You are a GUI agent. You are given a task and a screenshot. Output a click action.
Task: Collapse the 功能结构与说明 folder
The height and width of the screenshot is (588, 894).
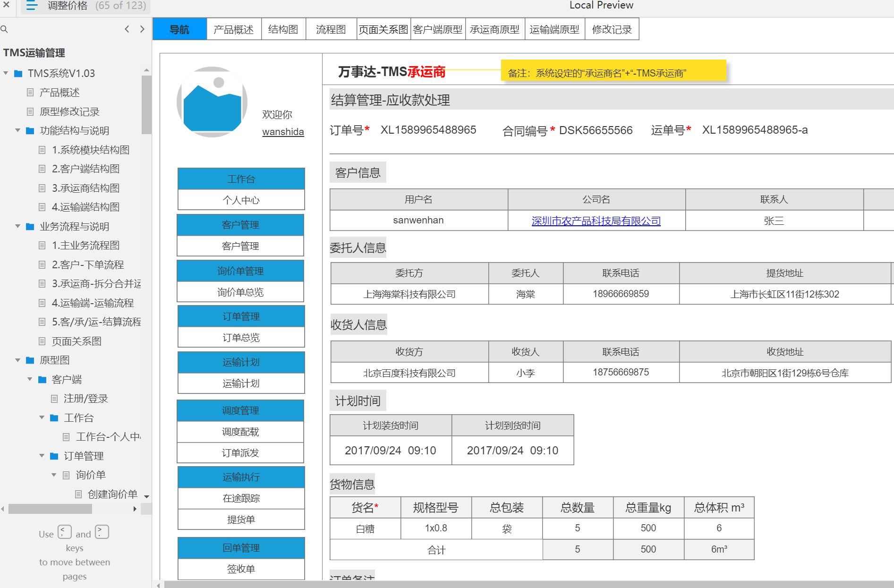click(x=18, y=130)
